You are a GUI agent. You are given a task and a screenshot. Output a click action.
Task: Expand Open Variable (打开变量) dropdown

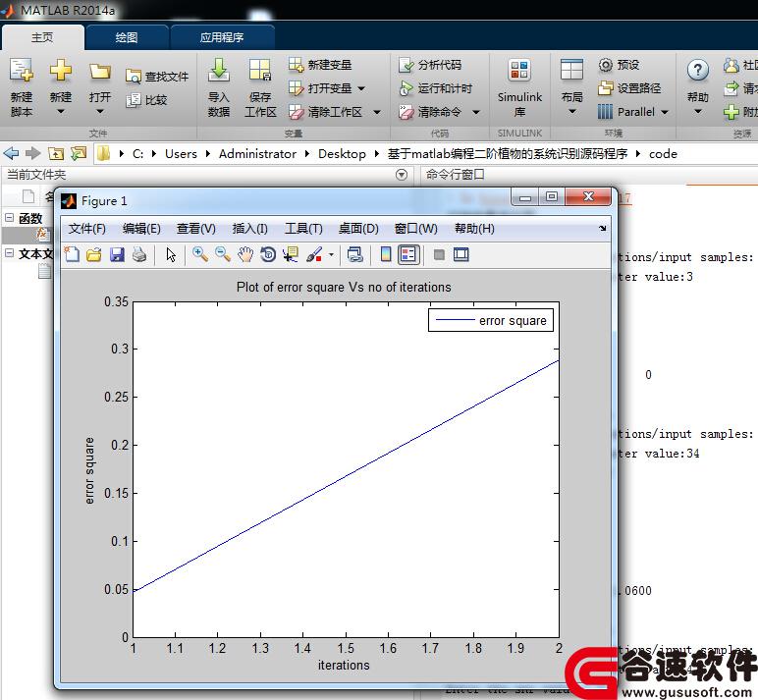click(x=361, y=88)
